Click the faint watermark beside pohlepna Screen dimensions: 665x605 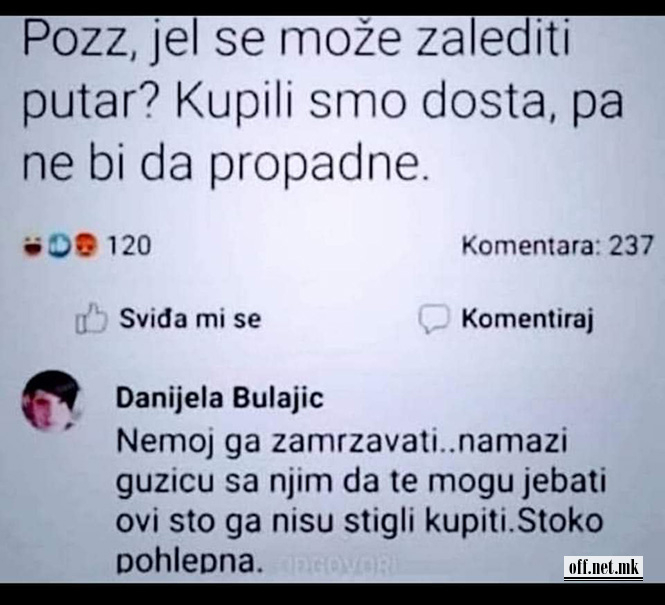pos(336,565)
